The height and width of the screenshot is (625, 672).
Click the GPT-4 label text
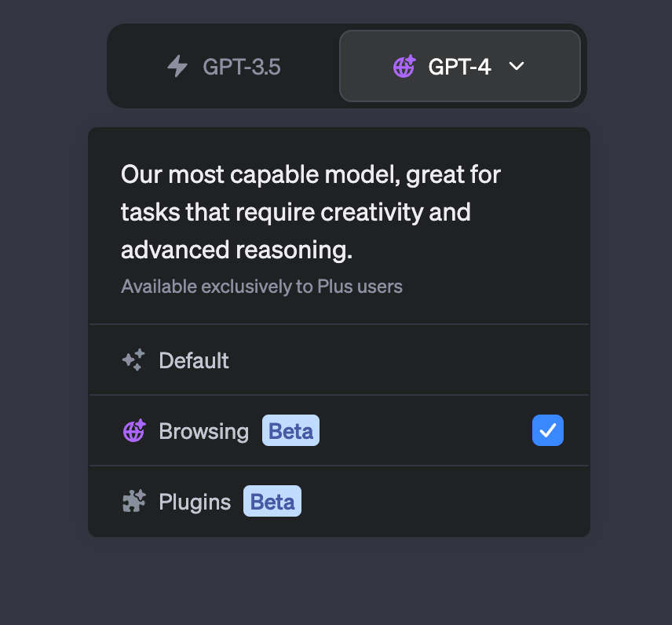(x=460, y=67)
